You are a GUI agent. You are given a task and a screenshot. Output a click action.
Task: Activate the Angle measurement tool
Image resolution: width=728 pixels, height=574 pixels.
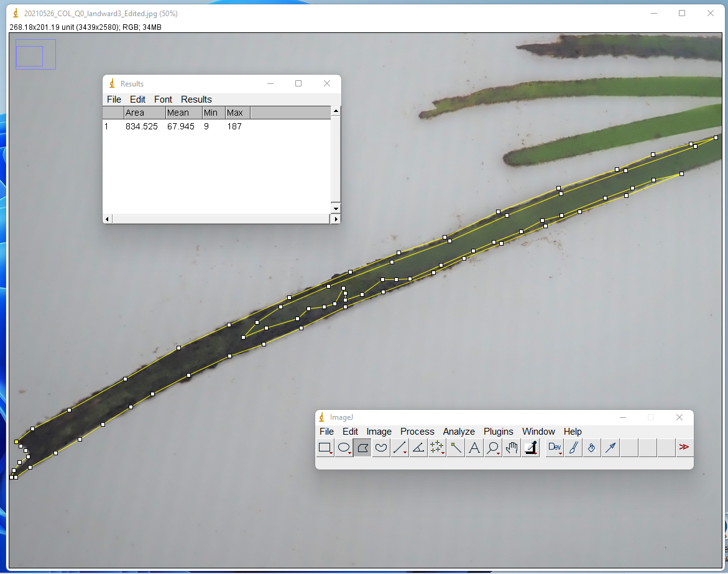(x=418, y=447)
